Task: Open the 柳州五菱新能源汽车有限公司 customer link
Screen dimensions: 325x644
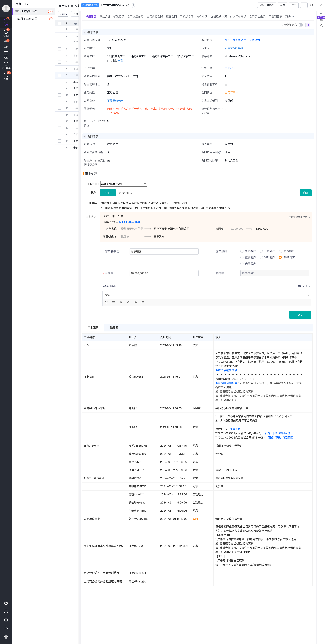Action: tap(242, 40)
